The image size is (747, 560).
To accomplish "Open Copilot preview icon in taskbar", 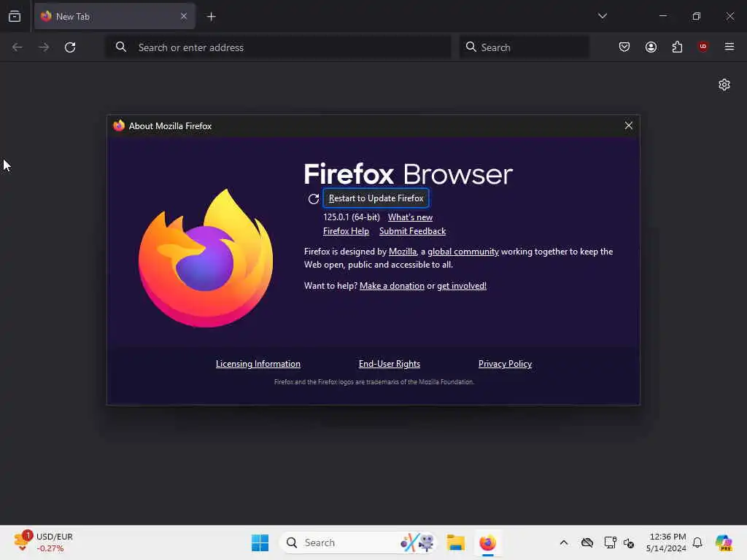I will [724, 542].
